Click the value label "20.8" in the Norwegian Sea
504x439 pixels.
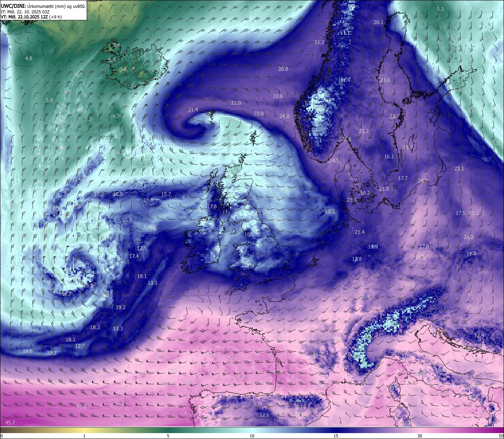pos(283,69)
